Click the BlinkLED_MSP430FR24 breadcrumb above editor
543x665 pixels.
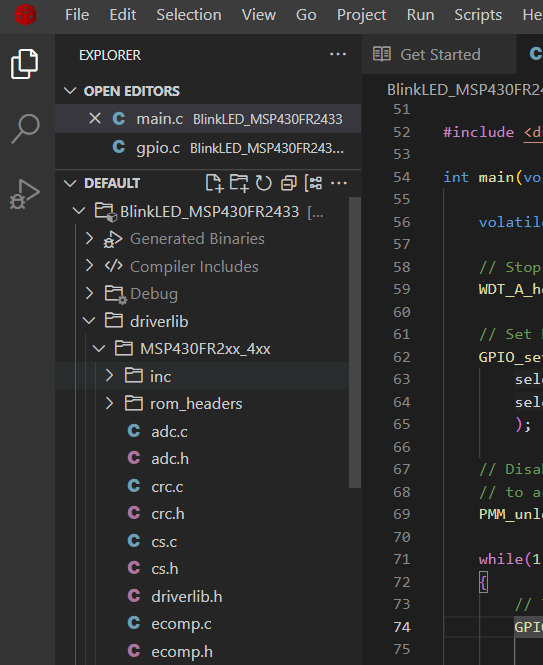click(x=465, y=90)
